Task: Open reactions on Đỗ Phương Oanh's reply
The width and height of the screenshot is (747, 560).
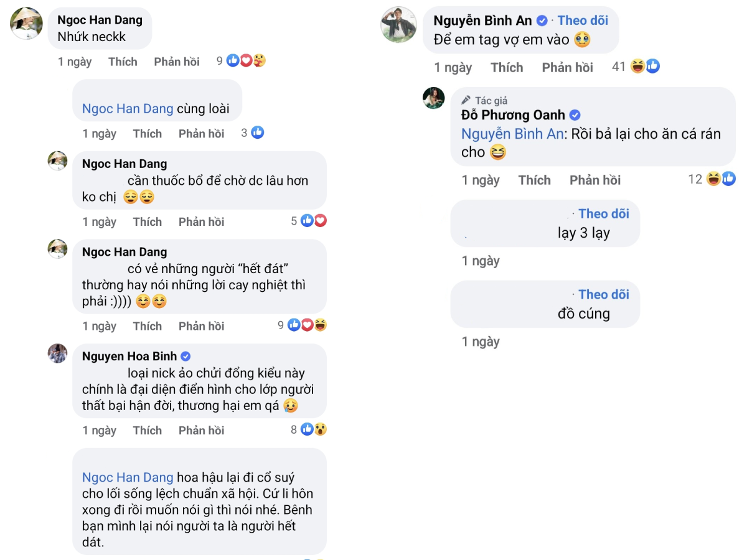Action: point(720,179)
